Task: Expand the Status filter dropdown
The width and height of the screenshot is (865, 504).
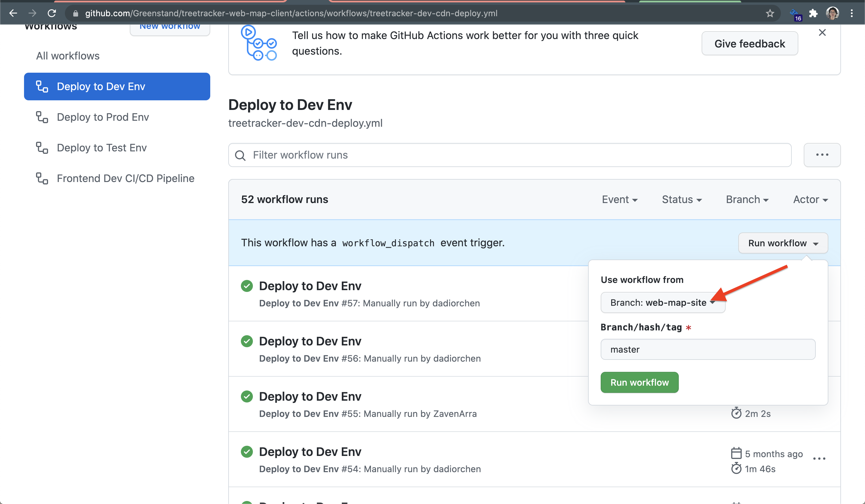Action: pyautogui.click(x=682, y=199)
